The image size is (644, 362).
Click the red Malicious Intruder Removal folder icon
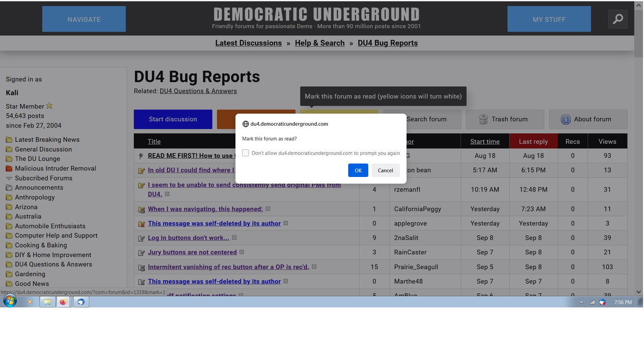tap(9, 168)
